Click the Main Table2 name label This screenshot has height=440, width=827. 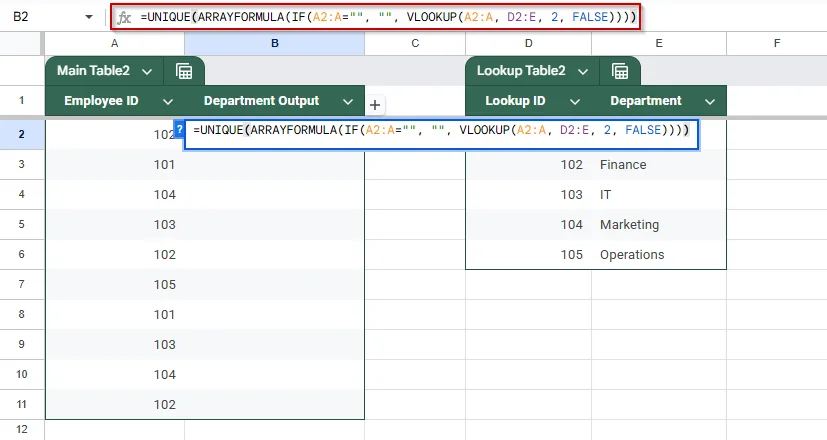[x=93, y=71]
